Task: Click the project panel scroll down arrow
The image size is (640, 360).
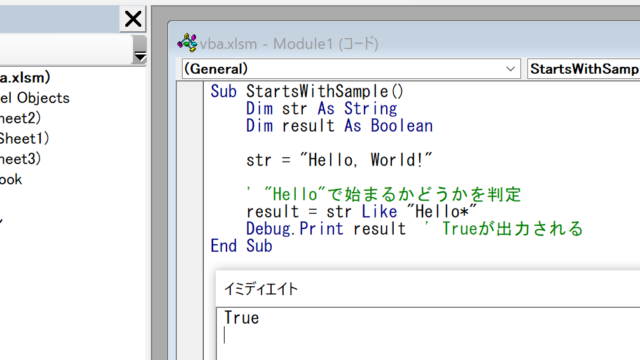Action: tap(140, 56)
